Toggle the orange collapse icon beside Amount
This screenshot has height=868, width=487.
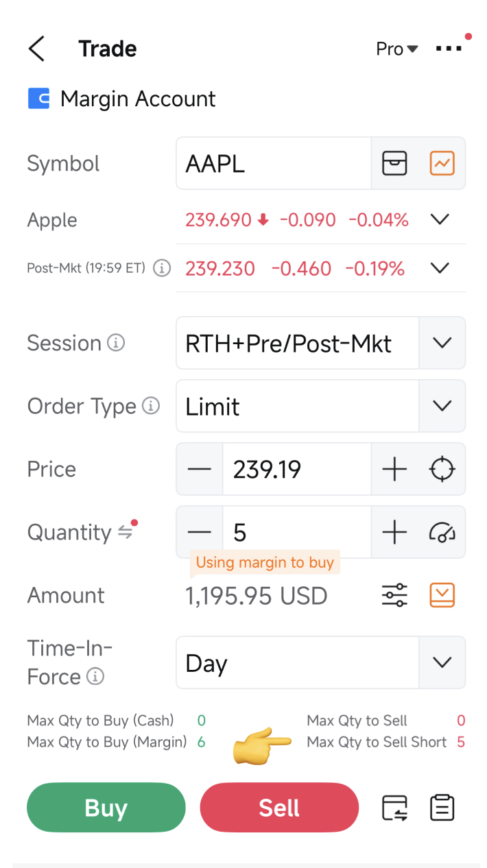pyautogui.click(x=442, y=595)
